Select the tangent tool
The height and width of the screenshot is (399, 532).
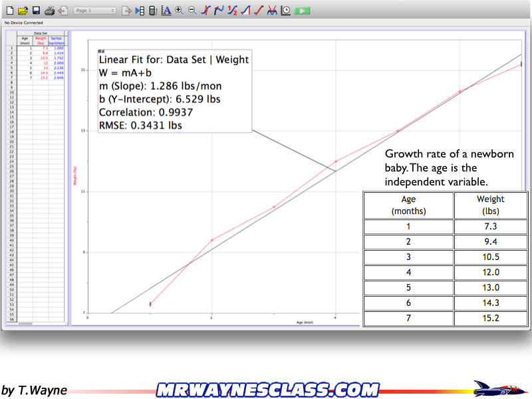[219, 10]
